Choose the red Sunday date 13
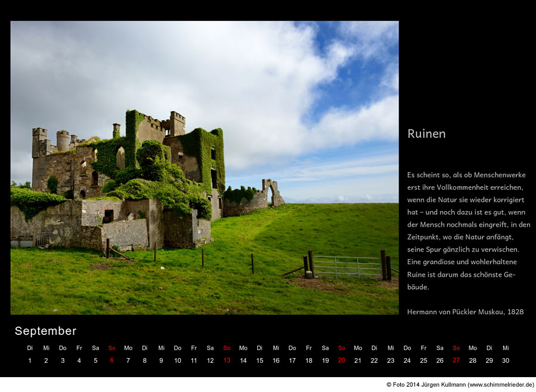The image size is (536, 392). click(x=226, y=360)
